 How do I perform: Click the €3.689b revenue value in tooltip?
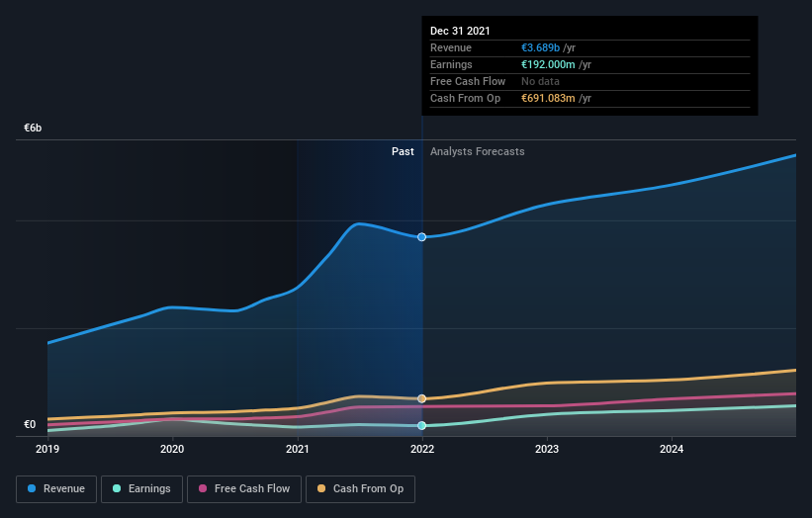[540, 47]
